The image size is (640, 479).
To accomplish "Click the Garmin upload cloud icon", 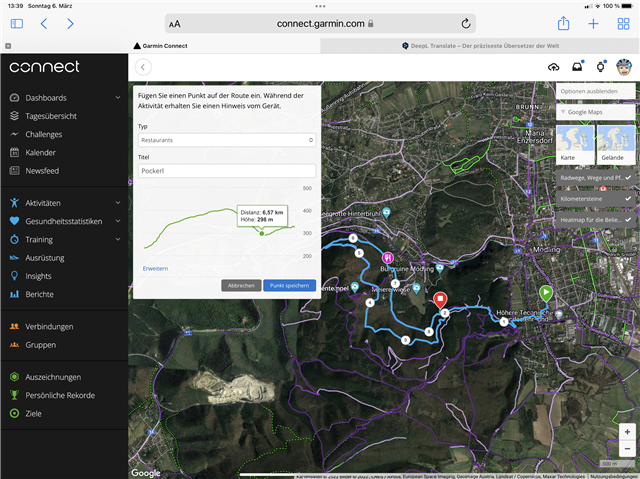I will (x=553, y=67).
